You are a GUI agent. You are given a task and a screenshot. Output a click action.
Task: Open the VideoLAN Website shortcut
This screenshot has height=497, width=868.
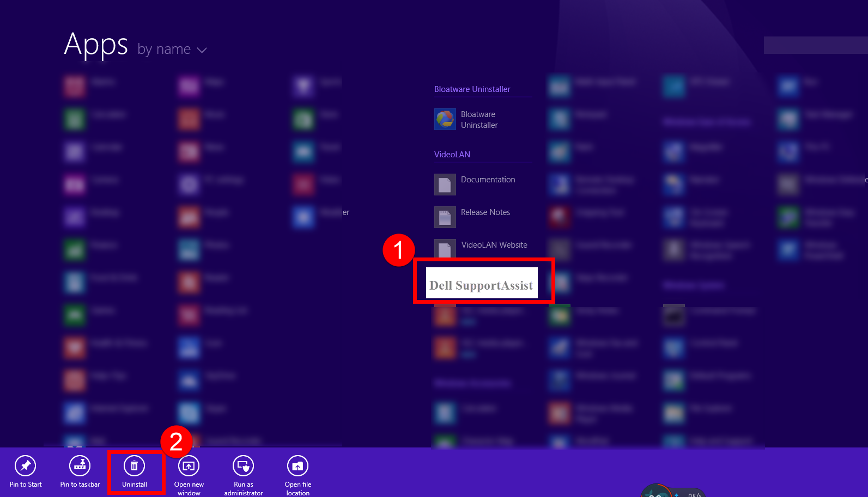(x=481, y=248)
